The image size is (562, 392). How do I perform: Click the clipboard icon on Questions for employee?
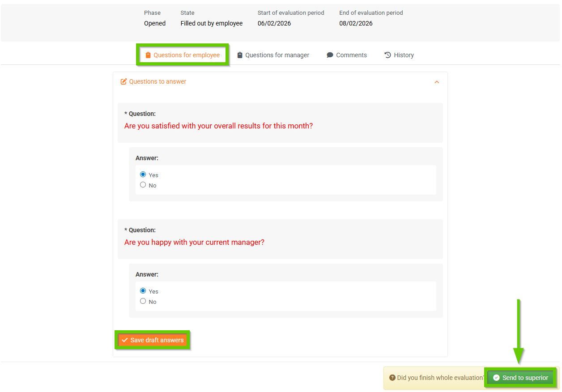pos(148,55)
